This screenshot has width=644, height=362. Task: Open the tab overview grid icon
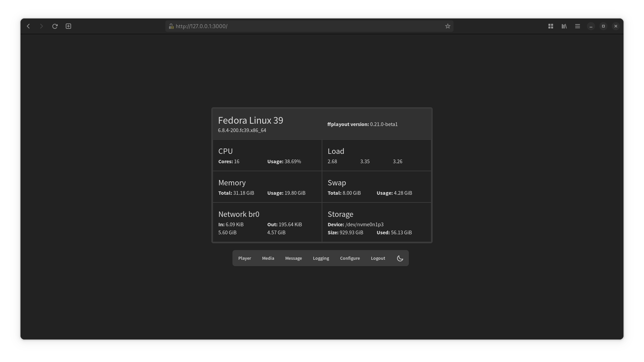[x=551, y=26]
